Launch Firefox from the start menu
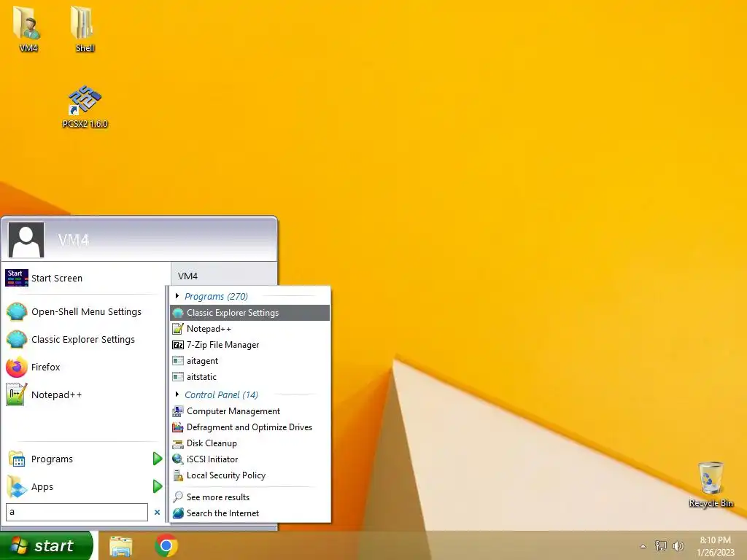The height and width of the screenshot is (560, 747). pyautogui.click(x=85, y=367)
